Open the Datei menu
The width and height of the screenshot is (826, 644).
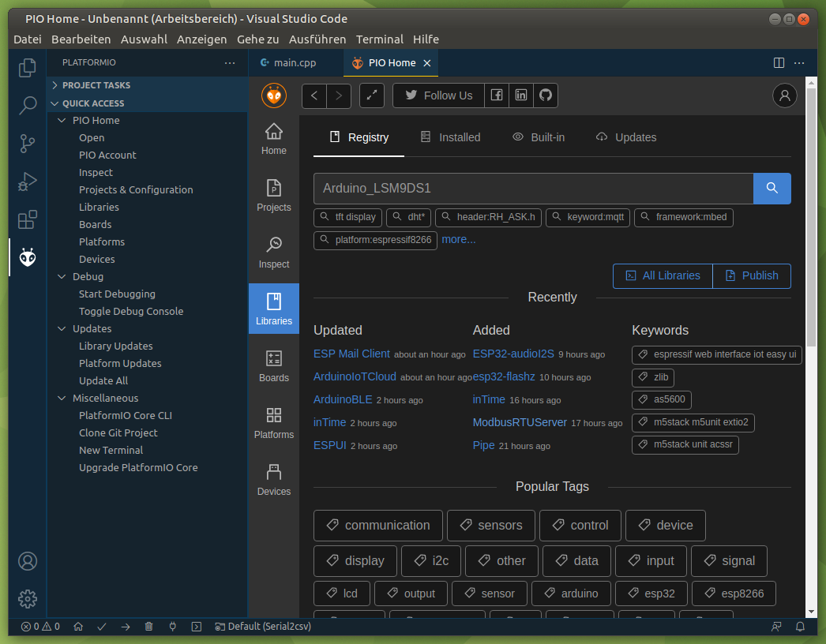tap(28, 39)
